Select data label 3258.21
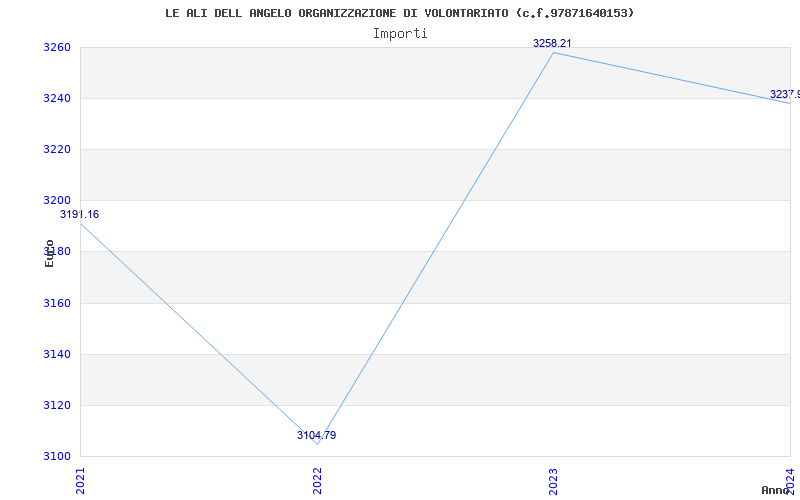 552,43
